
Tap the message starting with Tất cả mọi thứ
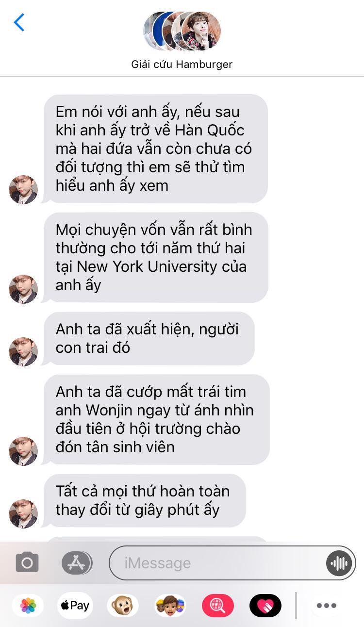tap(144, 500)
